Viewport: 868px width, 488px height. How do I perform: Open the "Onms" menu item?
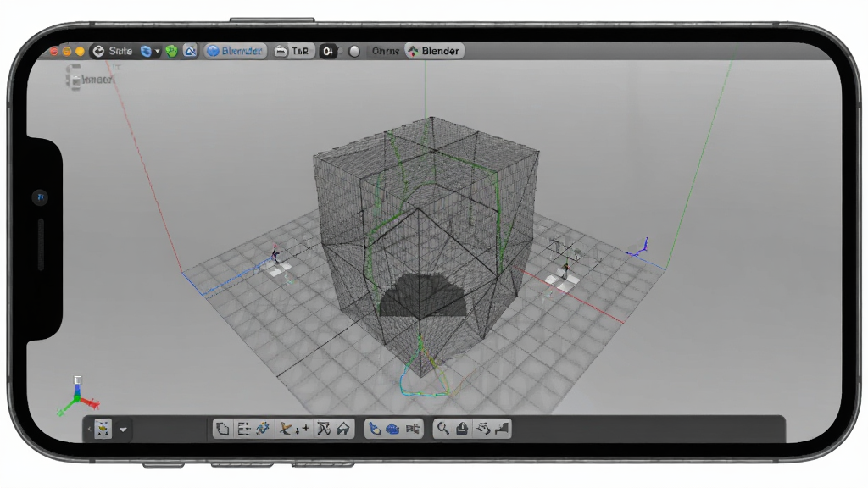point(386,52)
